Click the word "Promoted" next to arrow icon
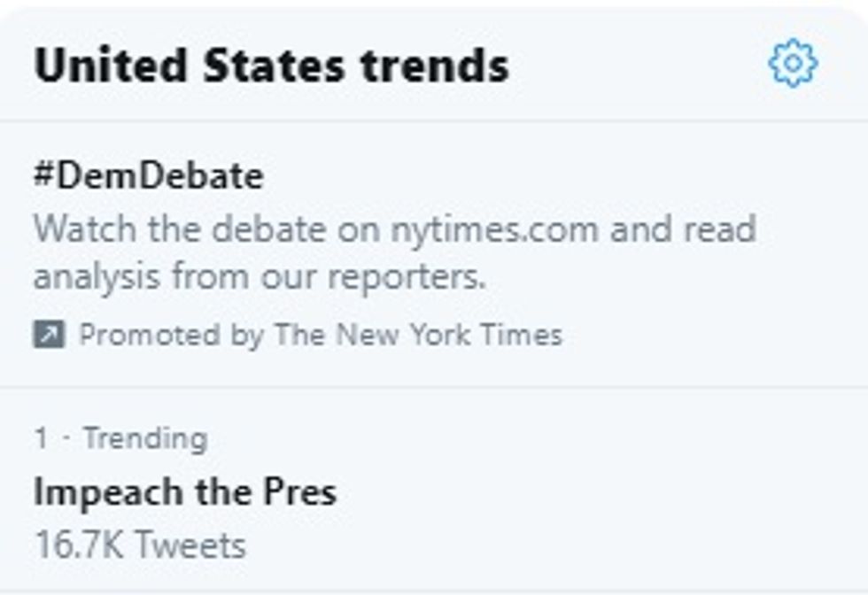Image resolution: width=868 pixels, height=595 pixels. pos(149,335)
